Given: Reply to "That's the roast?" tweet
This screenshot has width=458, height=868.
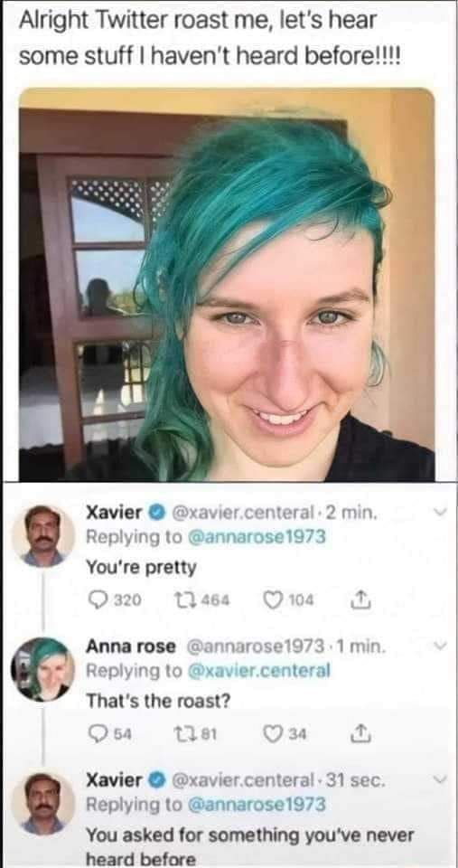Looking at the screenshot, I should coord(96,734).
